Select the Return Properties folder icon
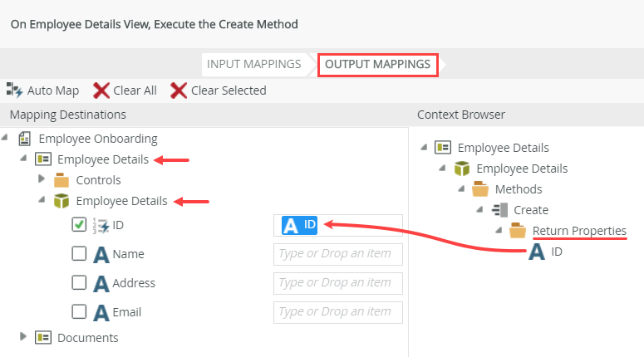644x357 pixels. [518, 231]
